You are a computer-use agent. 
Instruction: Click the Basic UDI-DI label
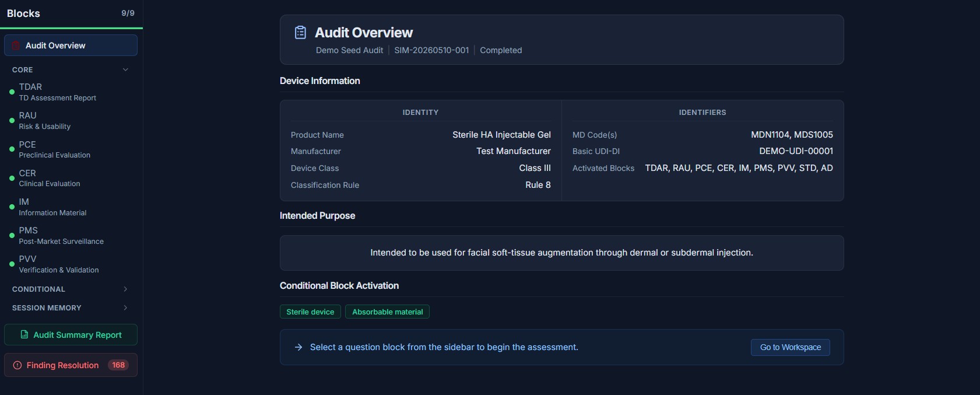pyautogui.click(x=596, y=151)
